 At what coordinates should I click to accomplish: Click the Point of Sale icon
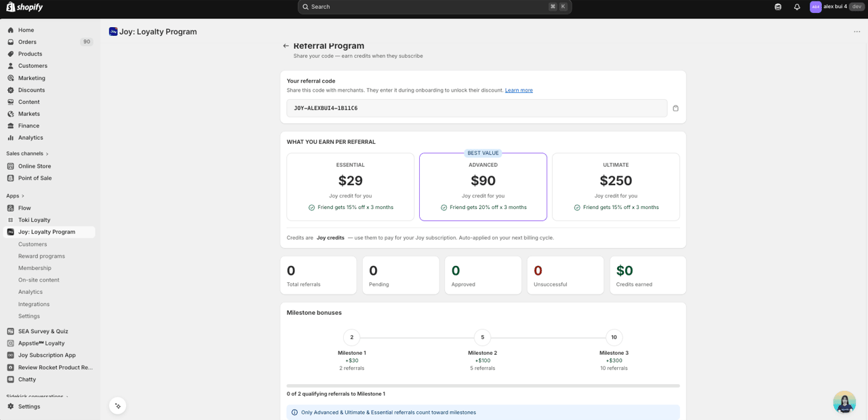point(11,178)
